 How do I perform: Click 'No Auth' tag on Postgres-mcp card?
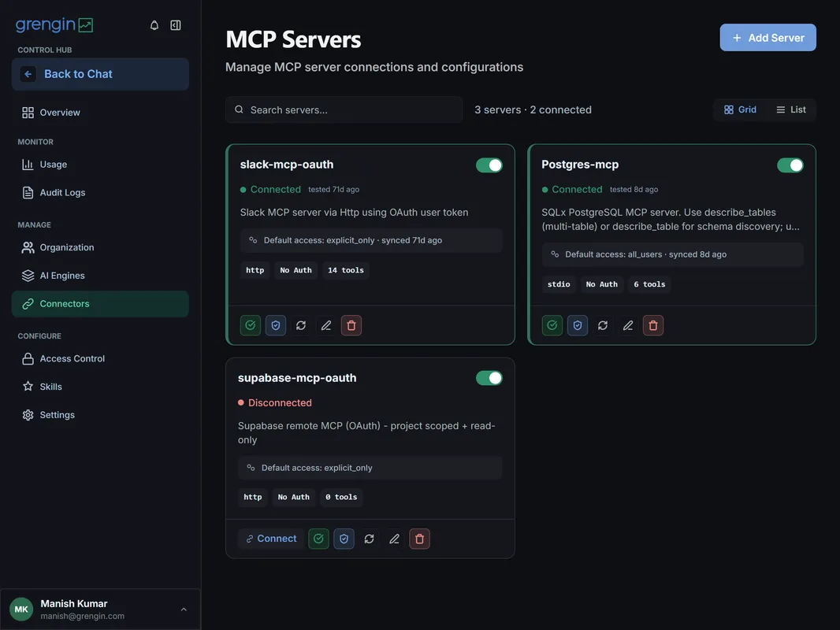click(x=601, y=284)
